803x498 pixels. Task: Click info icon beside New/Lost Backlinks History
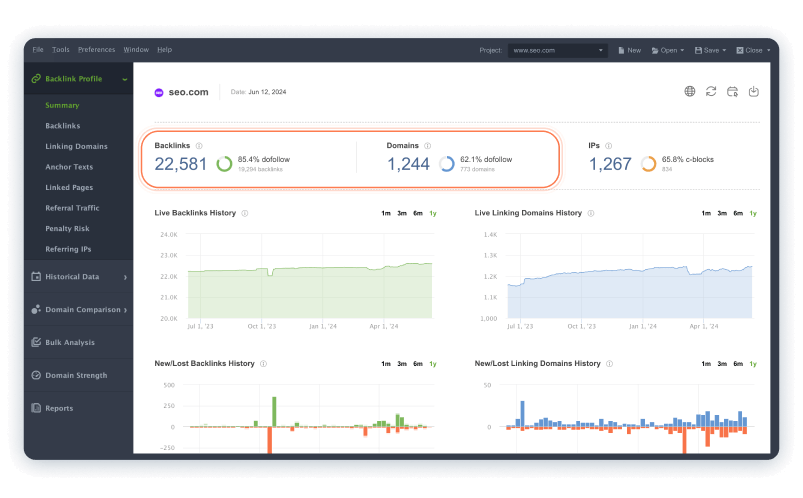point(263,364)
